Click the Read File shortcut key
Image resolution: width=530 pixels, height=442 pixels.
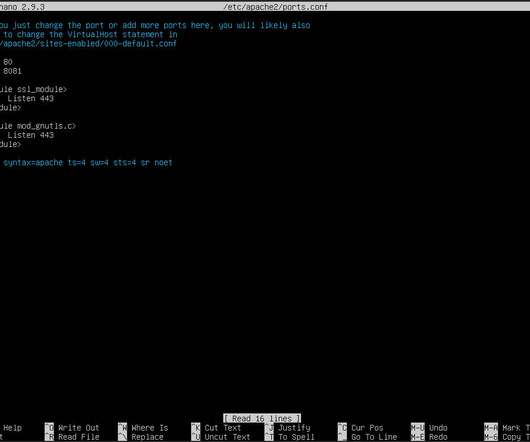pyautogui.click(x=49, y=437)
